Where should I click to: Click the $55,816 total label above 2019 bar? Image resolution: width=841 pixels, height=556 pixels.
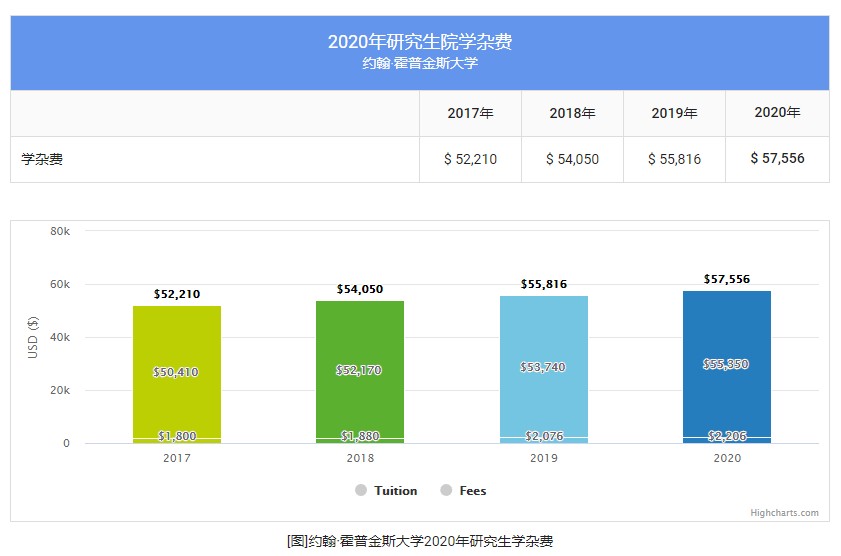543,285
